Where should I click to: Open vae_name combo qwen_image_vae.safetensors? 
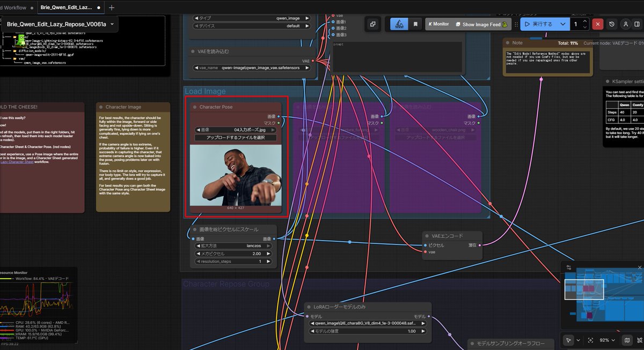(252, 68)
